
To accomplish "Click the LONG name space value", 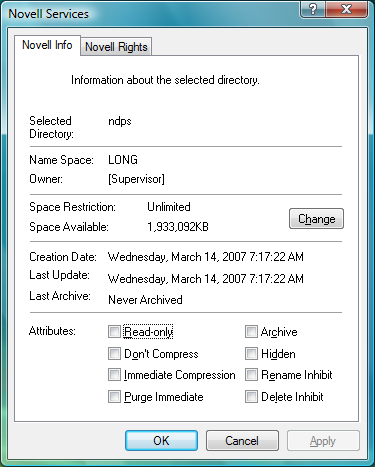I will point(123,160).
